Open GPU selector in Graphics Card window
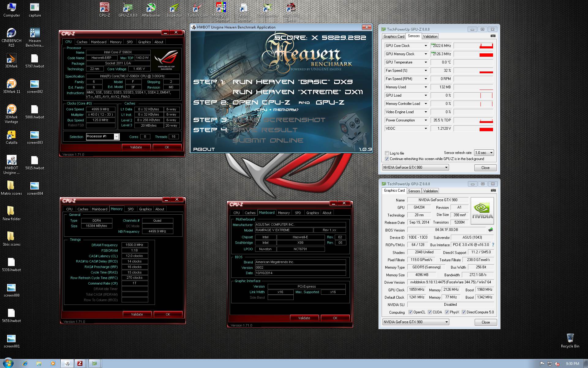The height and width of the screenshot is (368, 588). coord(416,322)
